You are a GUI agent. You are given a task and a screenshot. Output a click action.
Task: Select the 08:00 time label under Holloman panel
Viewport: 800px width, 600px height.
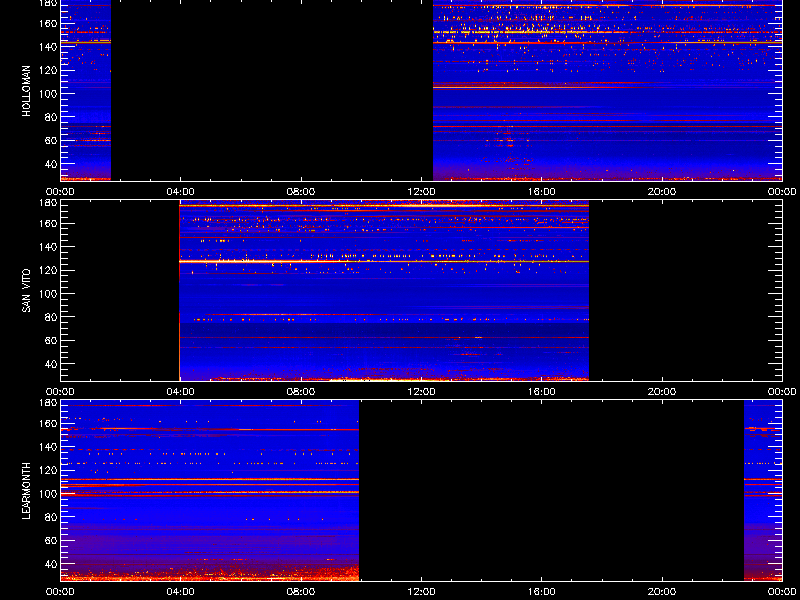pyautogui.click(x=301, y=192)
